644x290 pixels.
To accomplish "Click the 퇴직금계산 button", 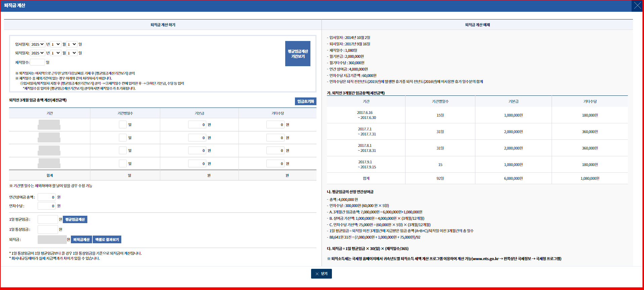I will [x=81, y=240].
